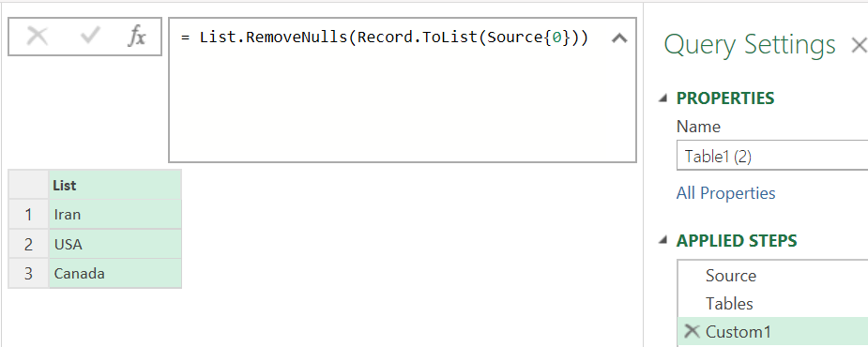This screenshot has height=347, width=868.
Task: Collapse the formula bar with chevron
Action: point(619,38)
